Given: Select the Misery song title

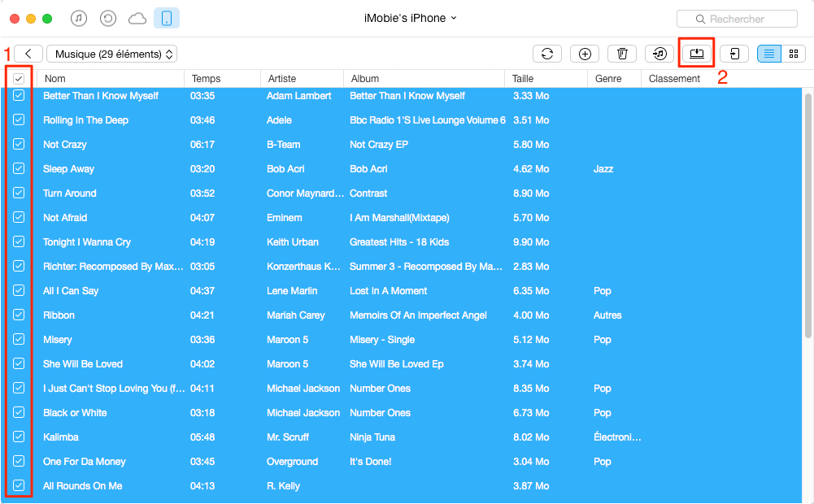Looking at the screenshot, I should (58, 340).
